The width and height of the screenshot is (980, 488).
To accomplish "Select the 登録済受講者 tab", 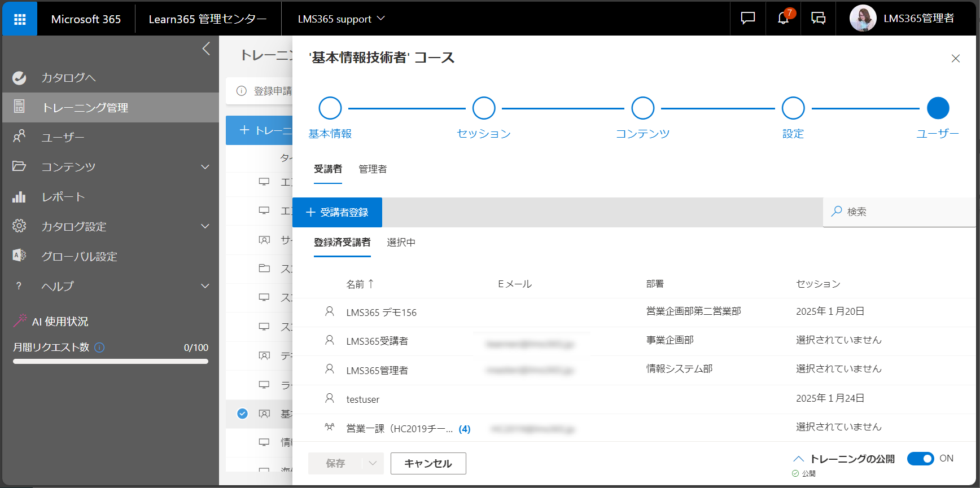I will (x=342, y=243).
